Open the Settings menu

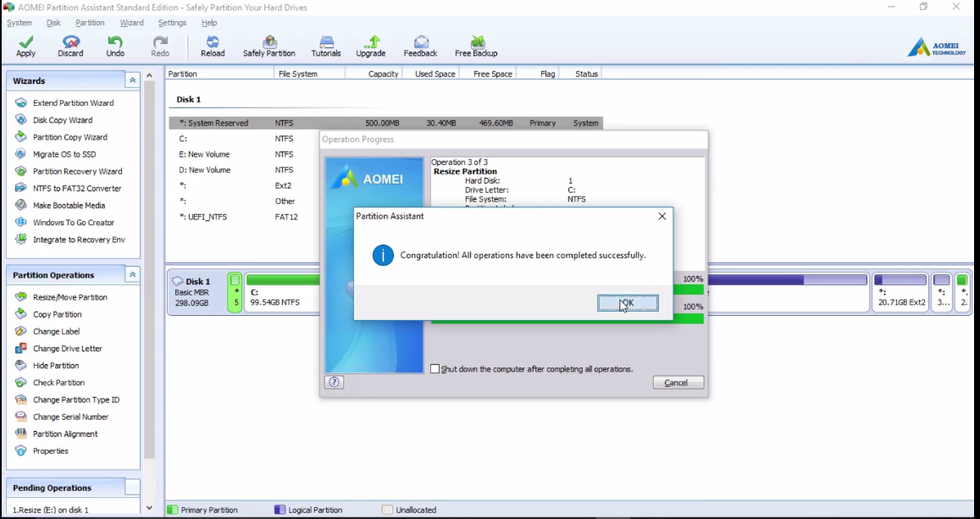172,23
